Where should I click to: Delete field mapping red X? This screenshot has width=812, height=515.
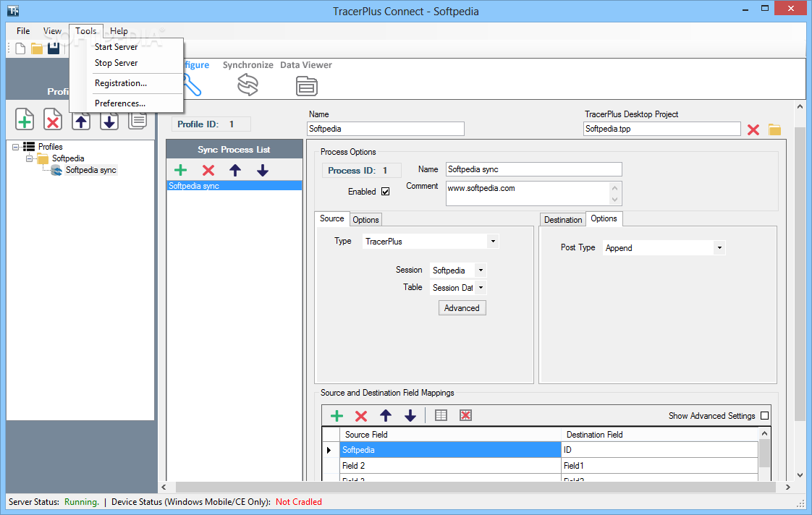pyautogui.click(x=361, y=416)
